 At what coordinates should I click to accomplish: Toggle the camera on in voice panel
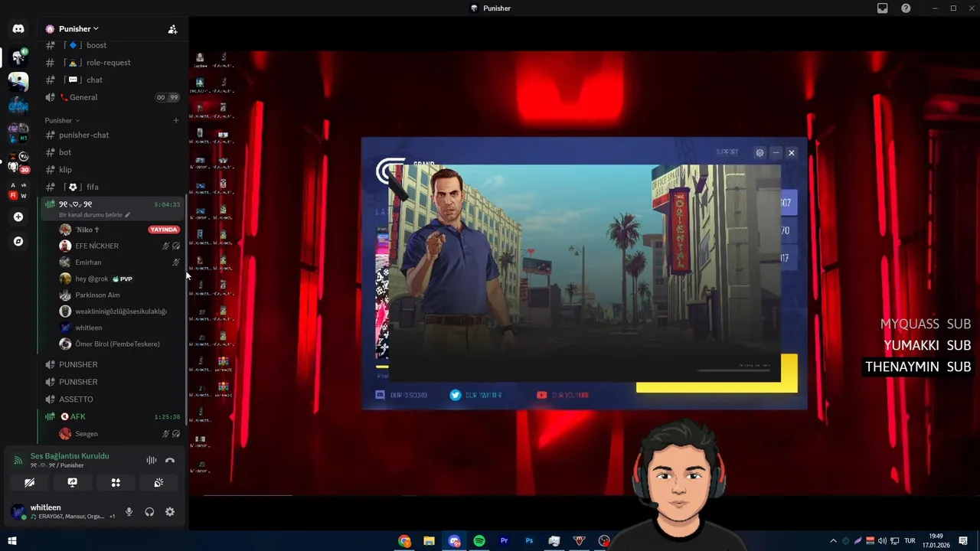30,483
